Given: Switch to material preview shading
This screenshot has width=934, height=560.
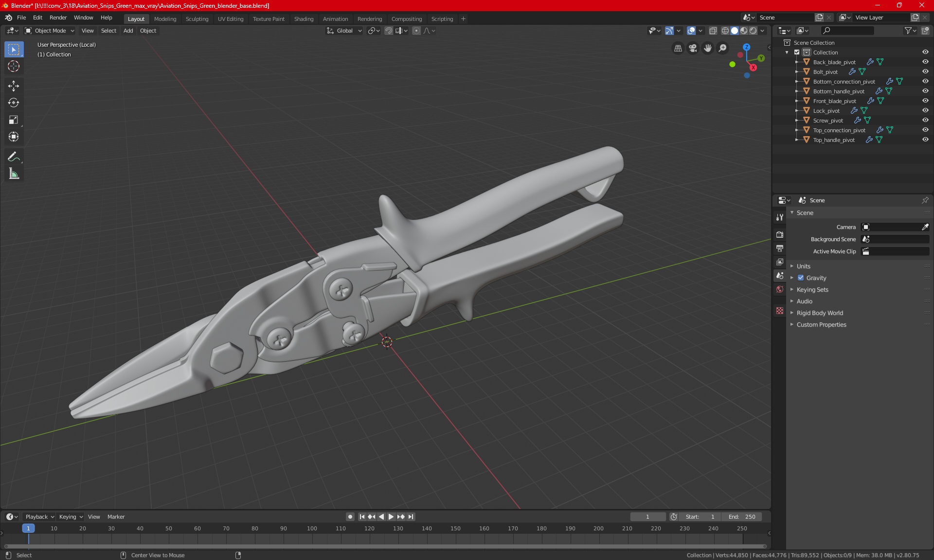Looking at the screenshot, I should coord(744,31).
